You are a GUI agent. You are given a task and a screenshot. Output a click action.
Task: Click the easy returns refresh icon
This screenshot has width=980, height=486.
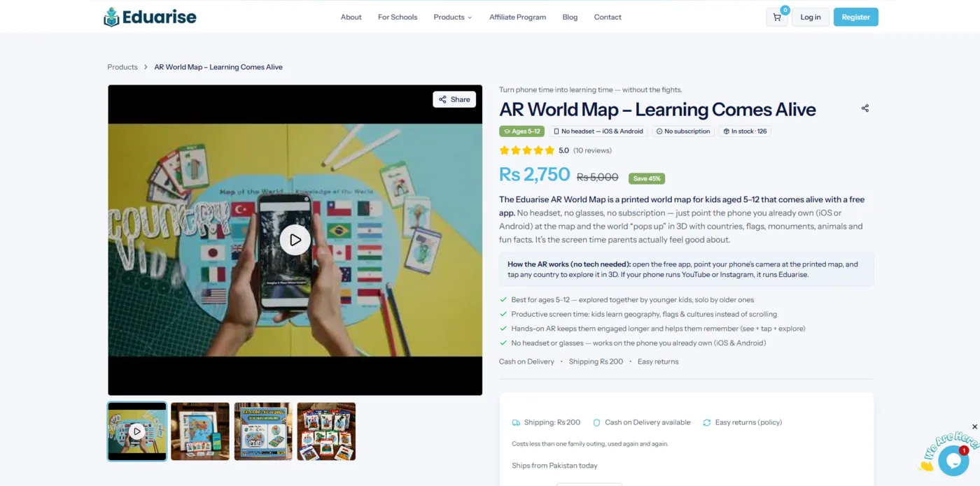(707, 422)
